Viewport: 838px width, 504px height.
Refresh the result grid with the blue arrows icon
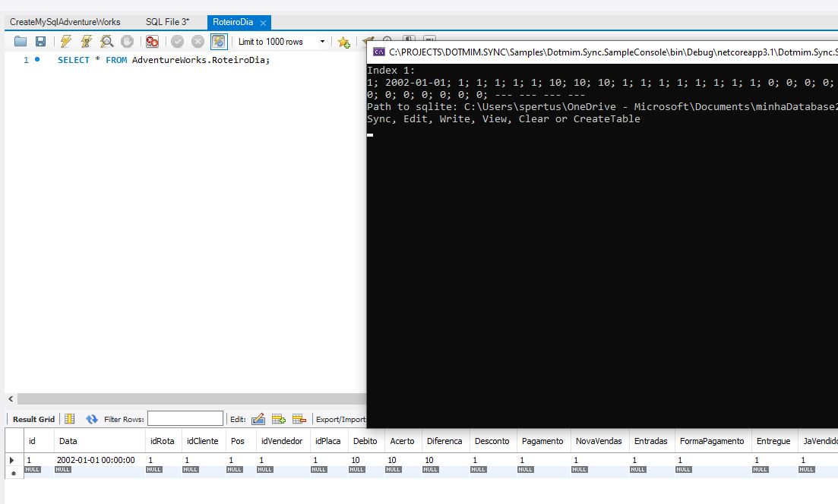(x=91, y=418)
